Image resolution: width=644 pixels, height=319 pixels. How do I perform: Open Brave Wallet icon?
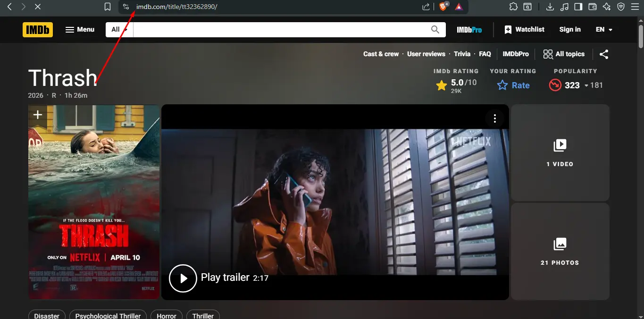pyautogui.click(x=593, y=7)
